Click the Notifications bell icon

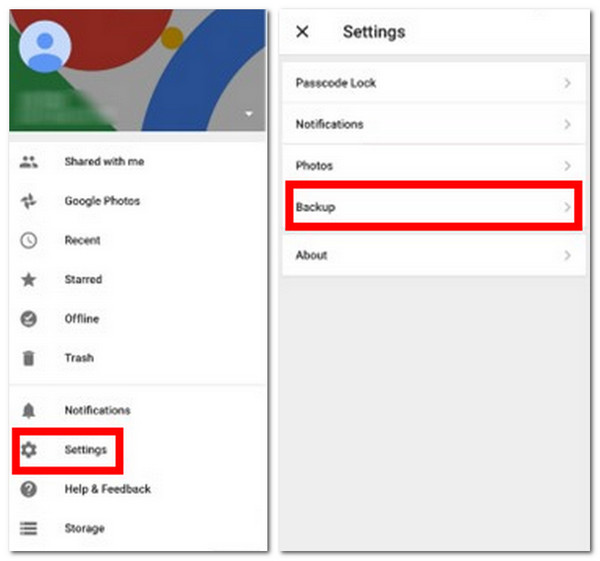[x=29, y=411]
